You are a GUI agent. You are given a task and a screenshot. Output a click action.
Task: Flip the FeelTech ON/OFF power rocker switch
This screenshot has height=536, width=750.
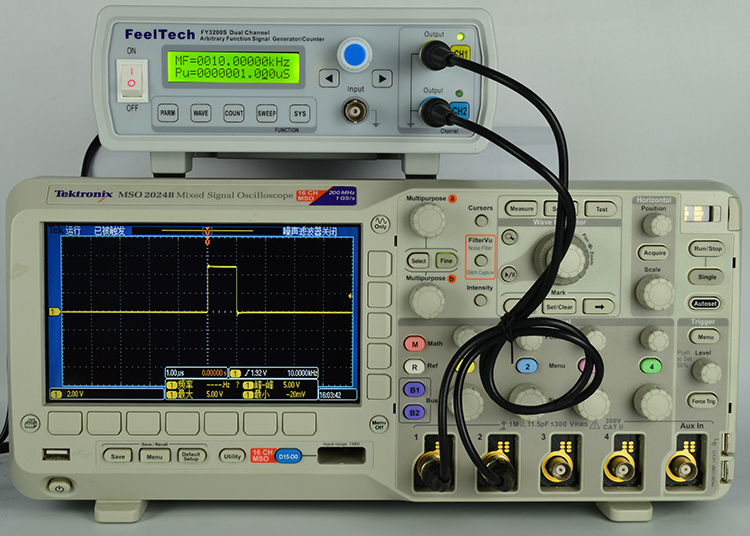tap(132, 80)
